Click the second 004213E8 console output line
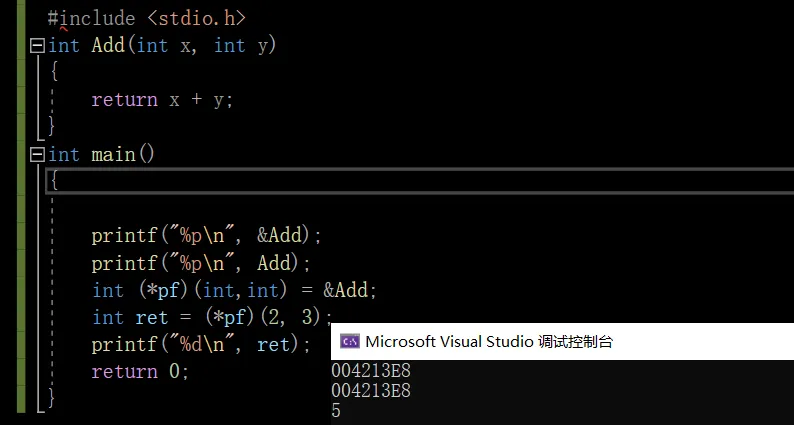794x425 pixels. point(370,390)
